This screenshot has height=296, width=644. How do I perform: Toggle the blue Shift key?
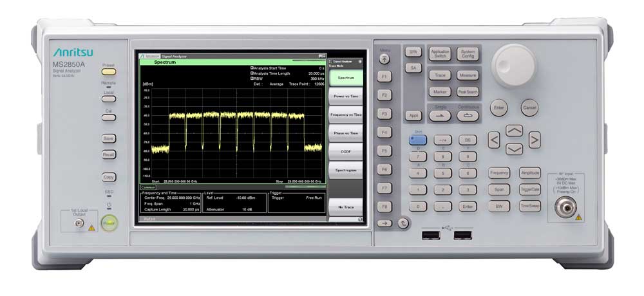418,140
